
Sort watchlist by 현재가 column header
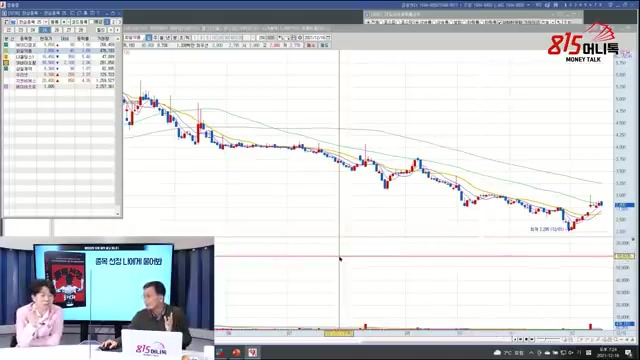click(x=46, y=39)
